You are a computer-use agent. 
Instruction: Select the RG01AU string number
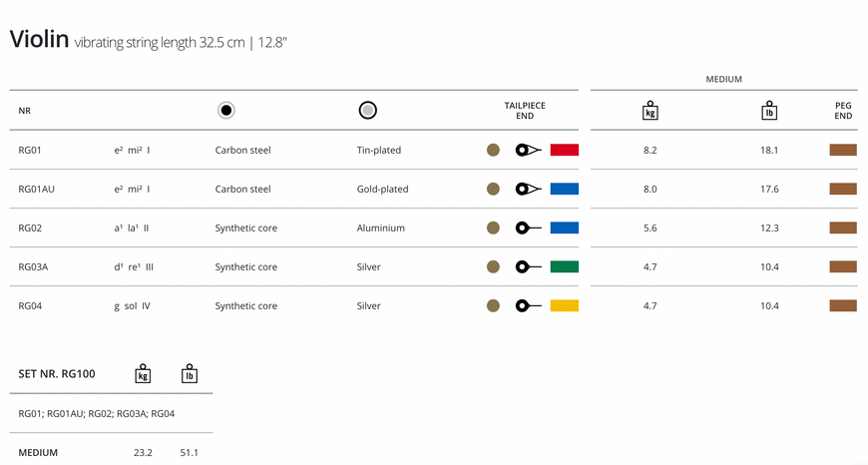click(37, 189)
